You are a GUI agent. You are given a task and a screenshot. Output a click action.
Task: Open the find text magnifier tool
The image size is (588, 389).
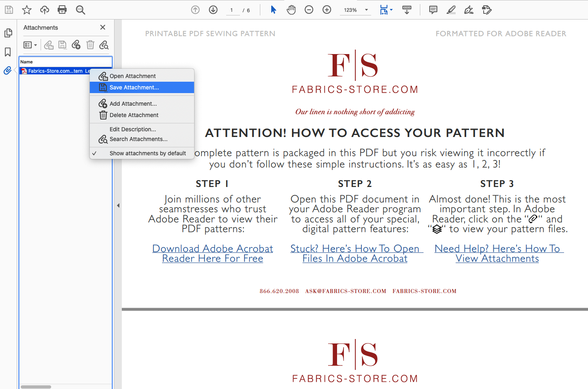(x=80, y=10)
